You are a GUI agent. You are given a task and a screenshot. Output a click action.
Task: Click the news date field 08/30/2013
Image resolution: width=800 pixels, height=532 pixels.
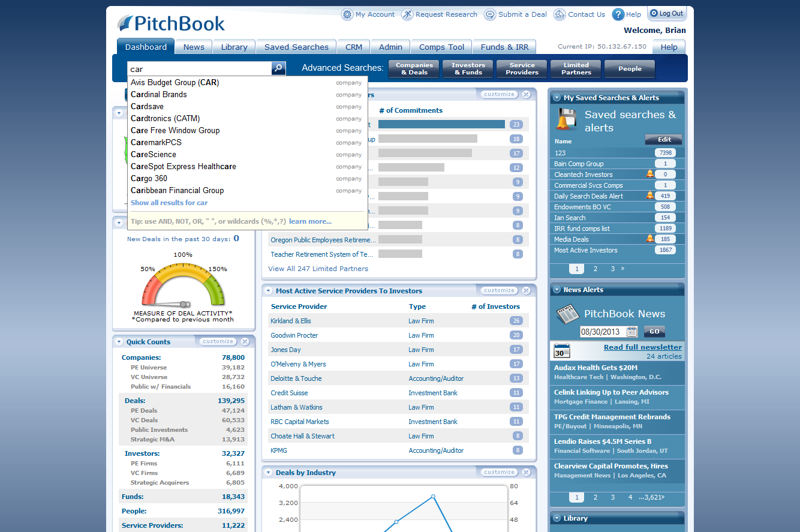pyautogui.click(x=603, y=332)
